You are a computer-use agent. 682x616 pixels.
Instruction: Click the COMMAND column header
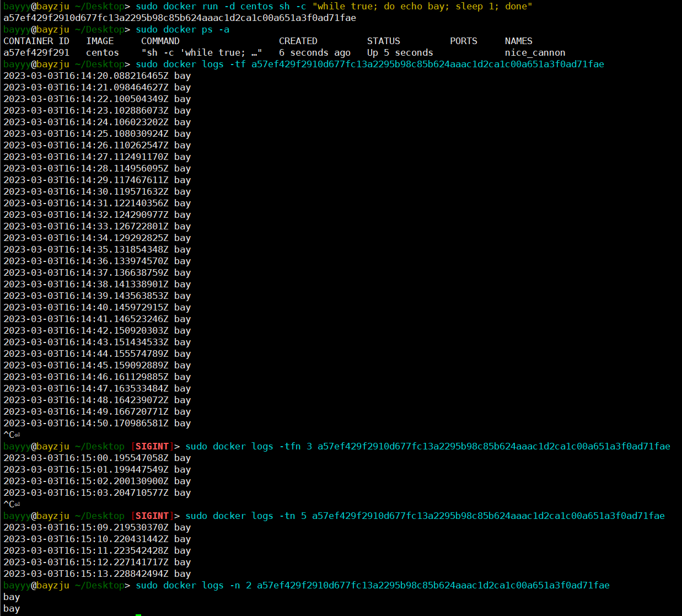pos(160,41)
